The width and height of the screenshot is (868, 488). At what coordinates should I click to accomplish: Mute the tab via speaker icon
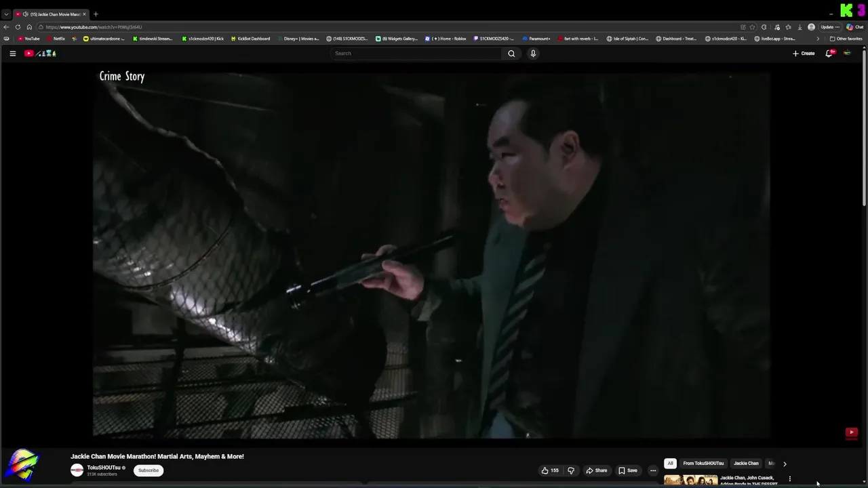(25, 14)
